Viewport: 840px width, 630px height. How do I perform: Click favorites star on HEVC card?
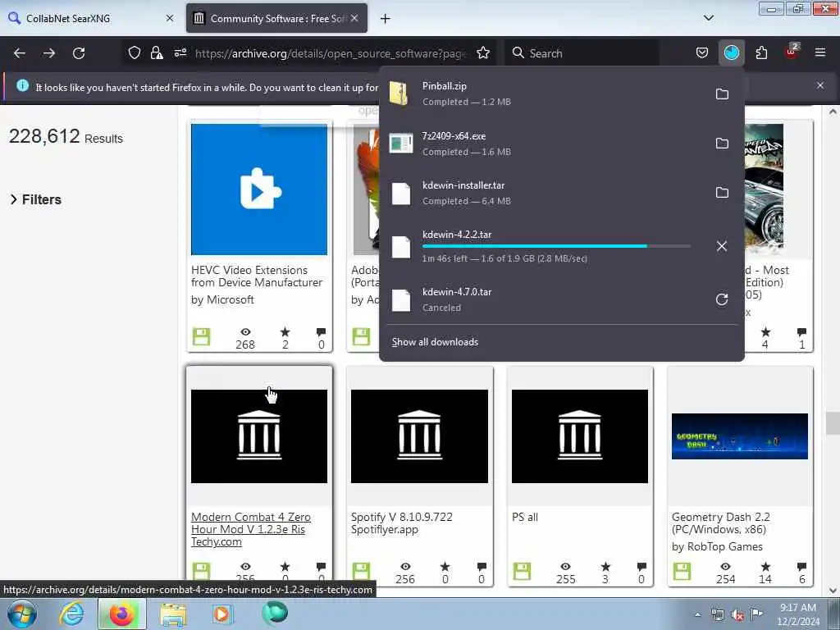(285, 332)
